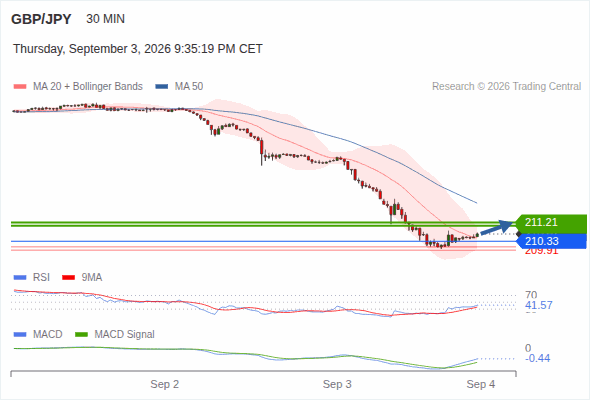Click the Sep 4 date axis label
The image size is (590, 400).
(481, 385)
